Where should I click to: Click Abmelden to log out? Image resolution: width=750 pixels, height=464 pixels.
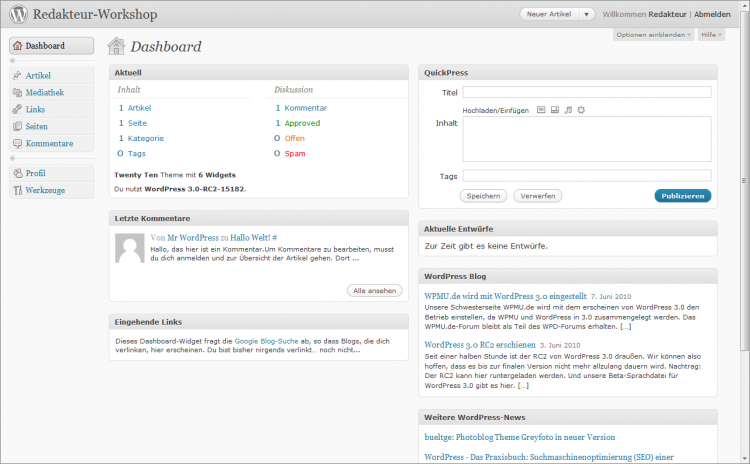tap(712, 14)
